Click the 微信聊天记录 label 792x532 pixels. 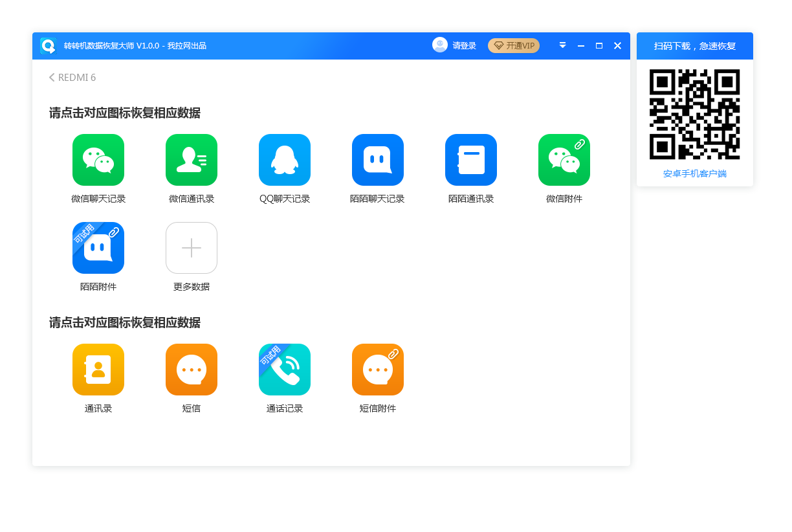[x=98, y=199]
